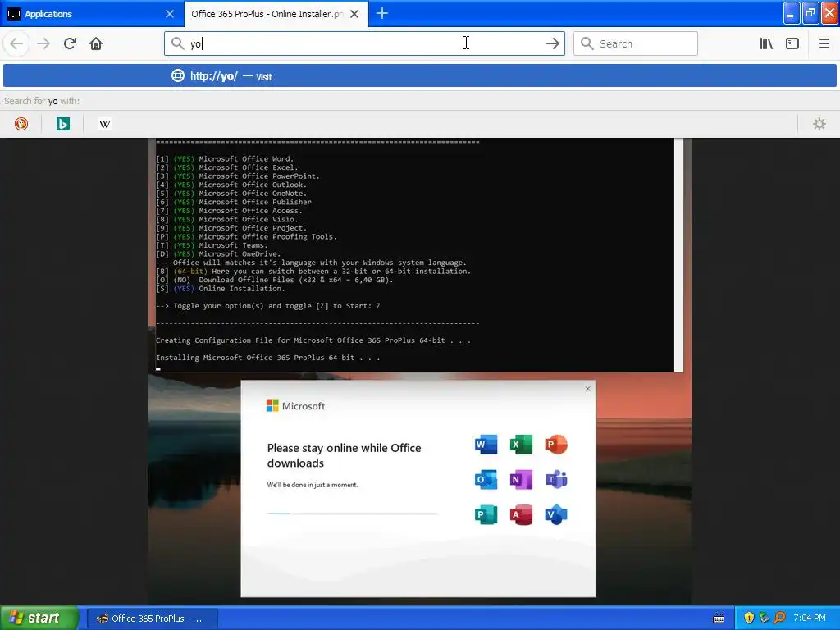Image resolution: width=840 pixels, height=630 pixels.
Task: Click the keyboard icon in taskbar
Action: [x=719, y=619]
